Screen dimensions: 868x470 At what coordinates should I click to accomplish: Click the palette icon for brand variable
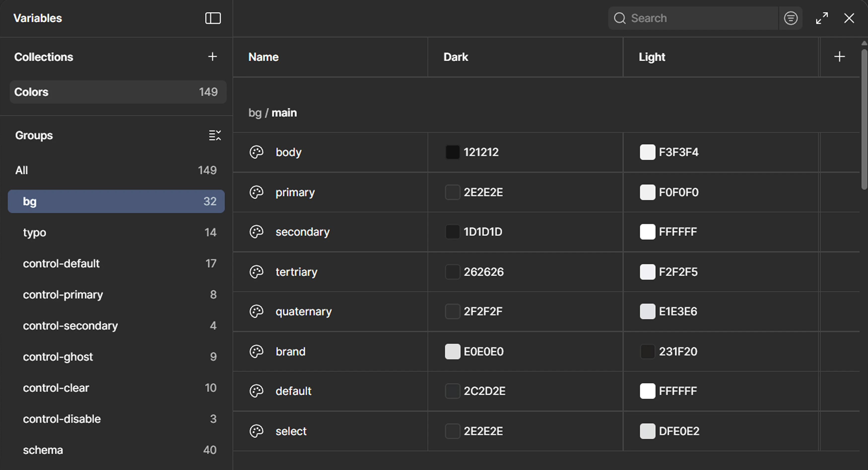click(256, 352)
